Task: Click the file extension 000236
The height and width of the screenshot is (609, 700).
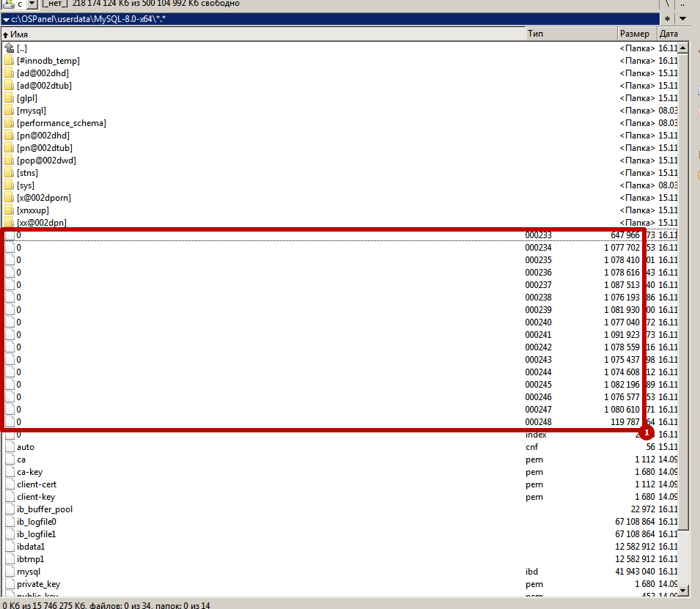Action: coord(539,273)
